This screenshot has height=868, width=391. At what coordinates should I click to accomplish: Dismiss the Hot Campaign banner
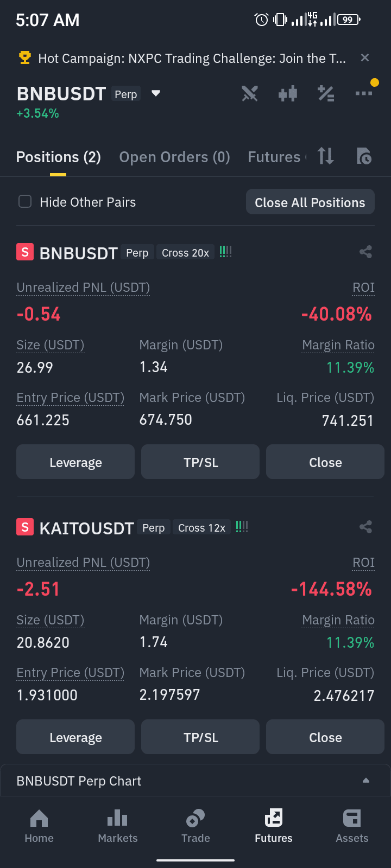(365, 58)
